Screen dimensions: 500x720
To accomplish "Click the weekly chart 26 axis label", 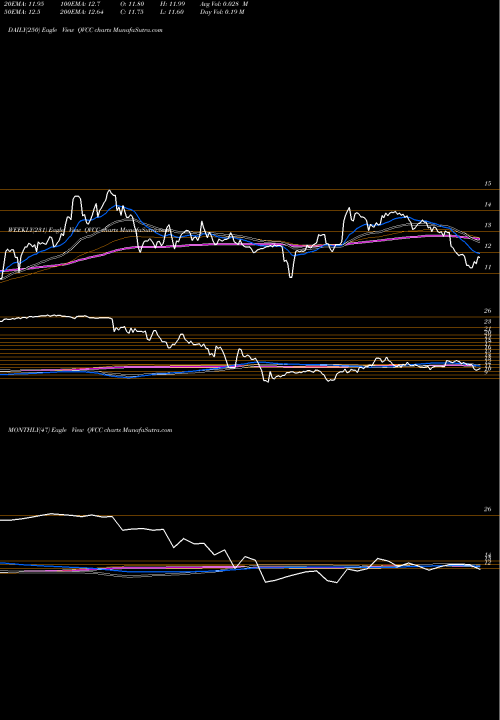I will (488, 311).
